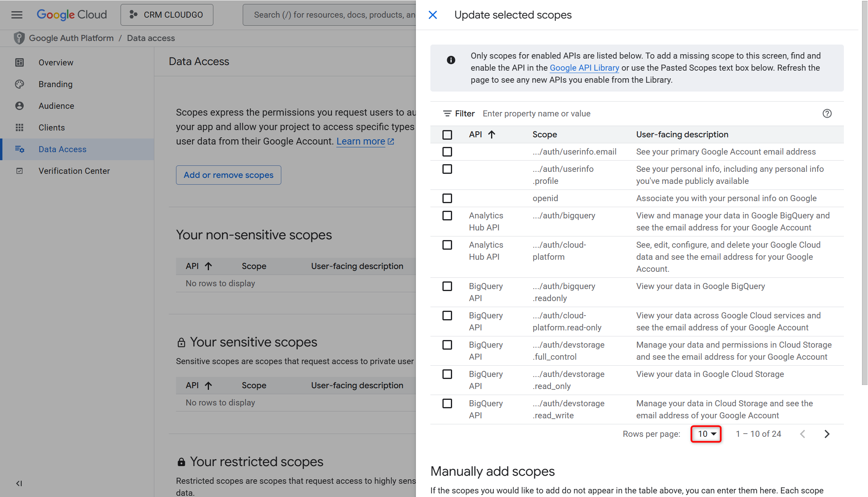This screenshot has height=497, width=868.
Task: Click the Audience person icon
Action: (x=20, y=106)
